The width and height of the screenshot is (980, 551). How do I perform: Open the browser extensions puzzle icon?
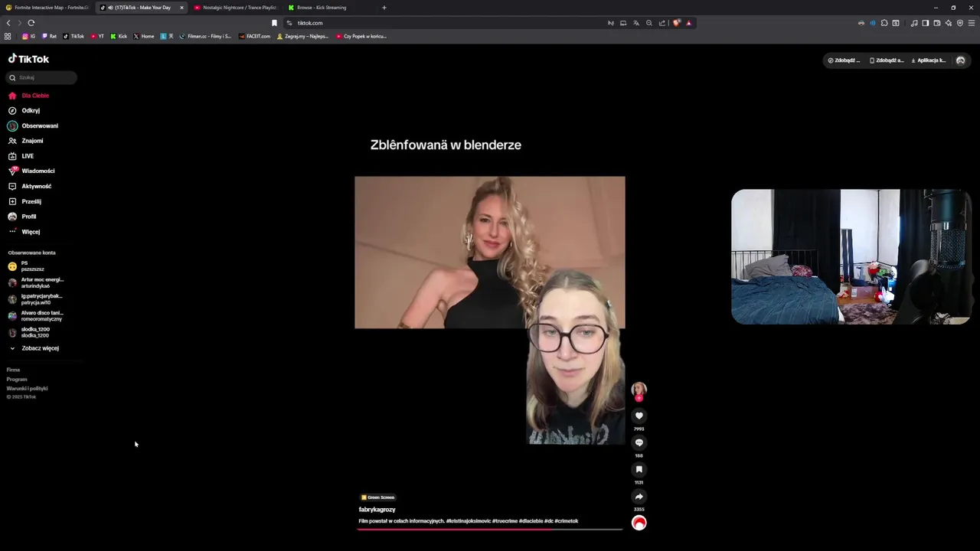coord(884,23)
